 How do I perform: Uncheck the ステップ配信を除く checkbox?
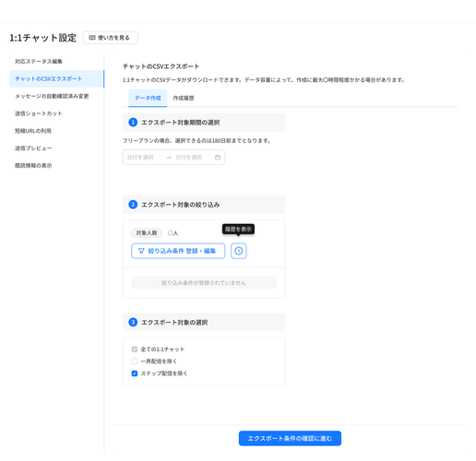click(x=135, y=373)
